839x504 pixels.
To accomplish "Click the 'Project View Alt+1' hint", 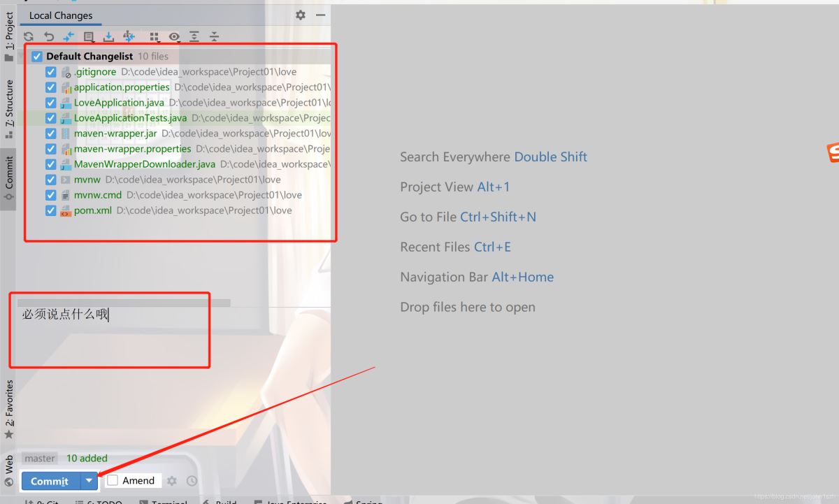I will click(x=455, y=187).
